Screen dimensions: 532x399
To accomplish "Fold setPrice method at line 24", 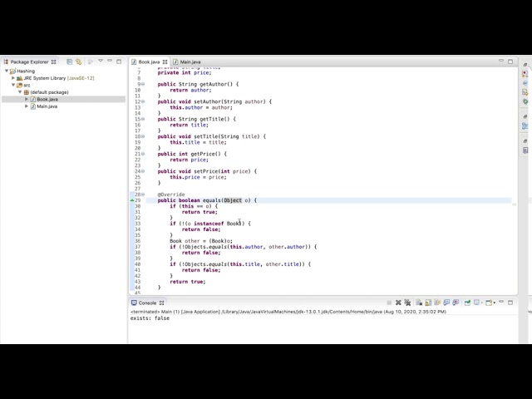I will [x=143, y=171].
